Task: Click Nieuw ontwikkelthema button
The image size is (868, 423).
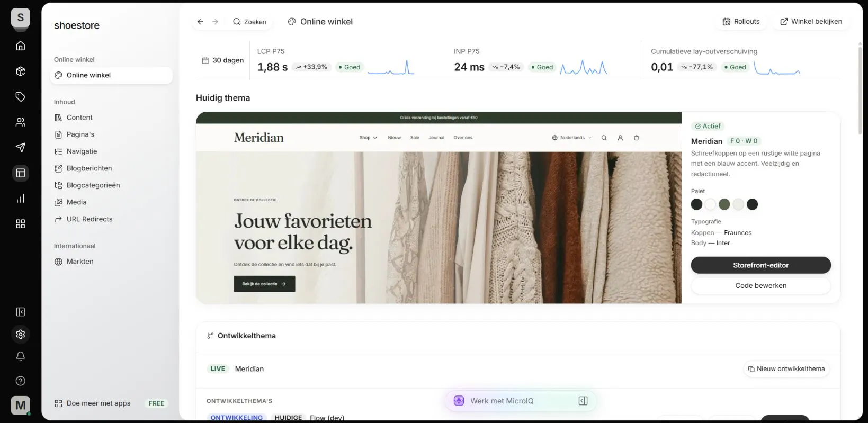Action: [786, 369]
